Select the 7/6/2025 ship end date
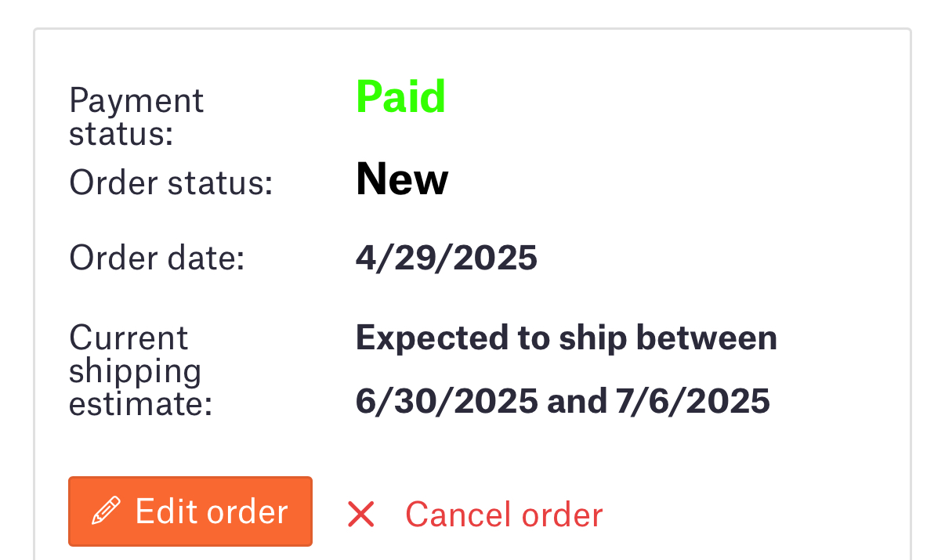Screen dimensions: 945x560 (x=693, y=402)
